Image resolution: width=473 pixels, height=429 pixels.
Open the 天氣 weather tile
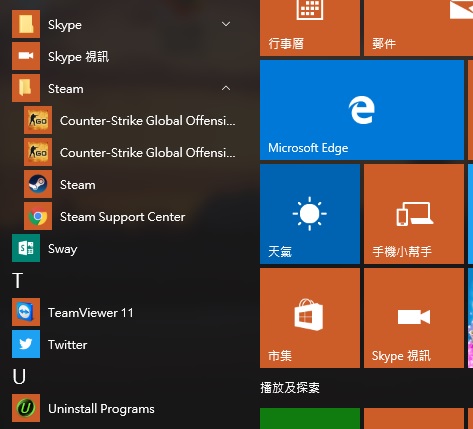[310, 214]
